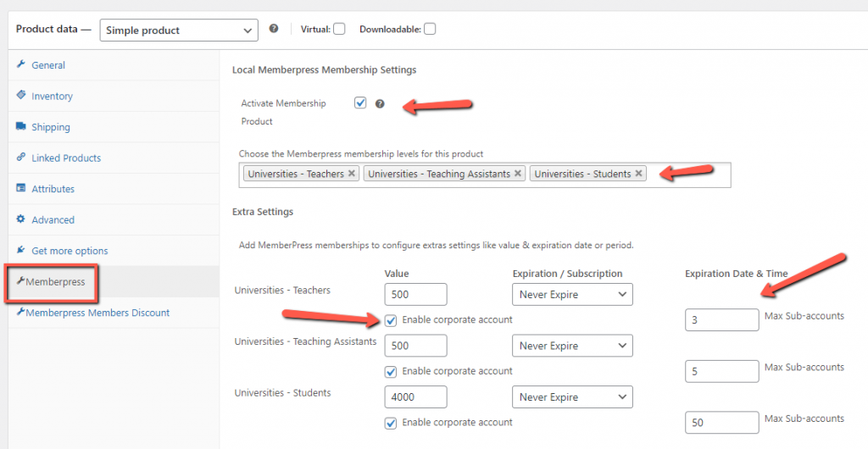Disable corporate account for Universities - Teachers
The height and width of the screenshot is (449, 868).
390,320
